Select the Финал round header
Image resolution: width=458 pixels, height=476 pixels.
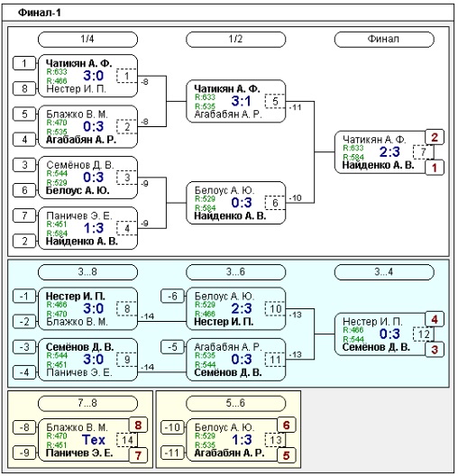pos(384,40)
